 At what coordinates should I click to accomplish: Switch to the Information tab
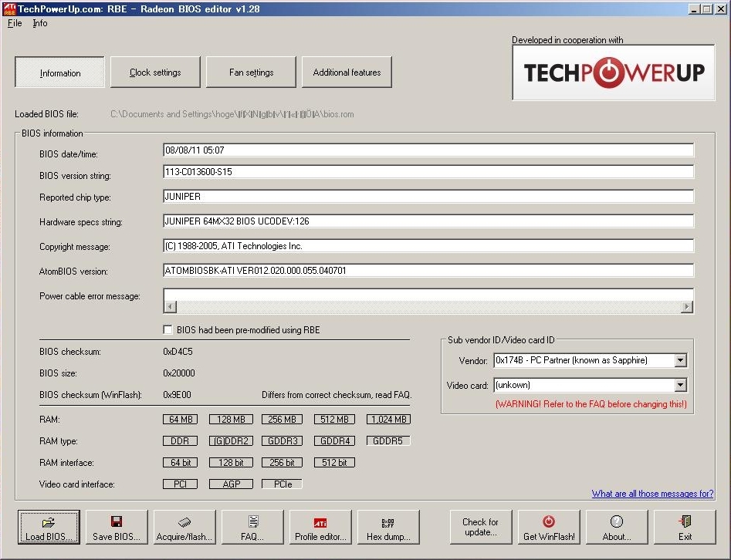60,73
